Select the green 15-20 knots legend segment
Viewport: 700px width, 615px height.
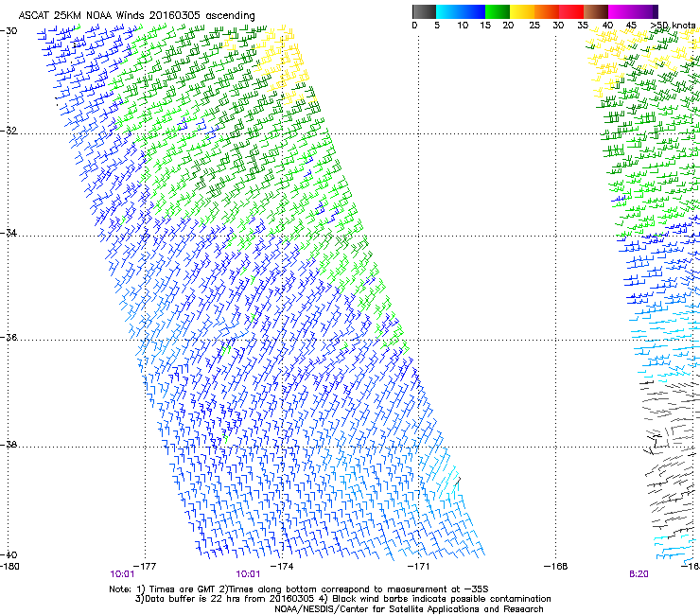pyautogui.click(x=498, y=11)
